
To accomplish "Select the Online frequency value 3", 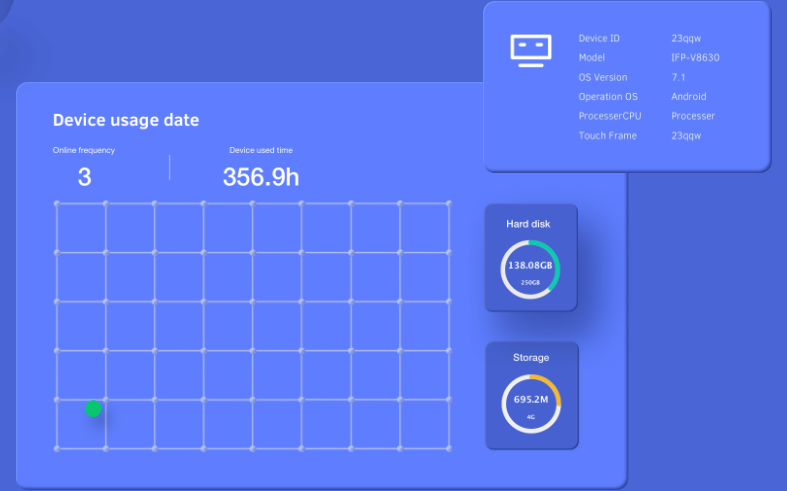I will (x=84, y=178).
